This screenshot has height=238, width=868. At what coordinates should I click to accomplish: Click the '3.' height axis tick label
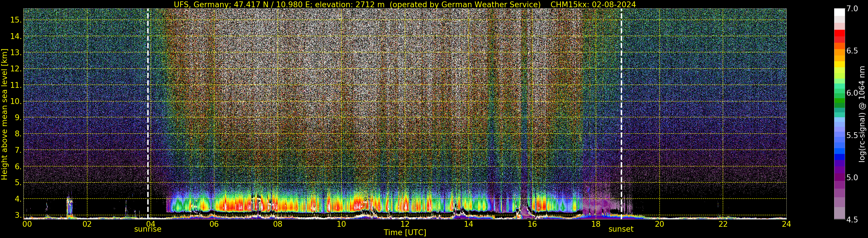pos(18,215)
